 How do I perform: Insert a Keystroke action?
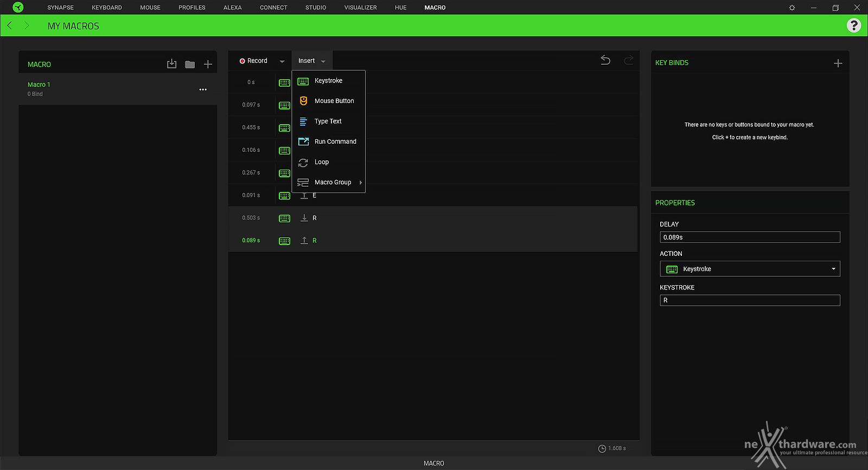click(x=329, y=81)
